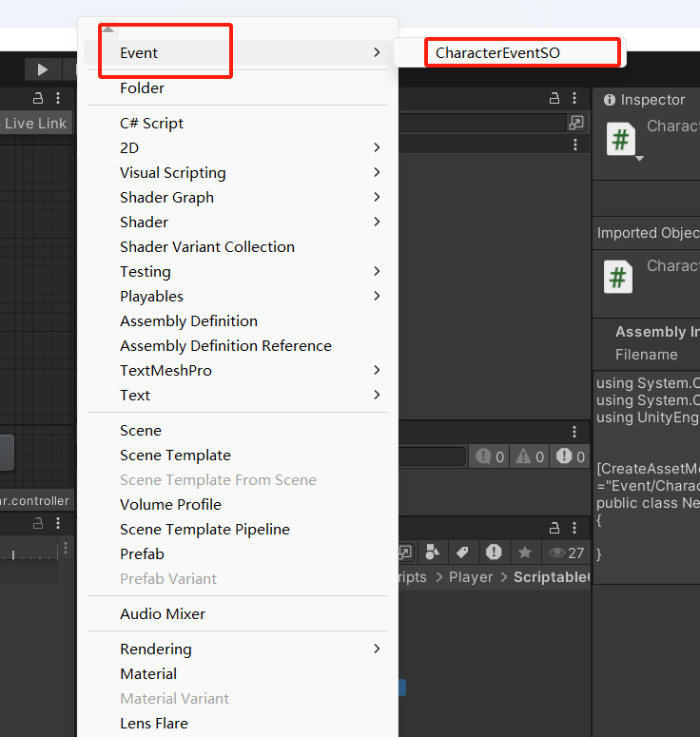The image size is (700, 737).
Task: Expand the TextMeshPro submenu
Action: pos(237,370)
